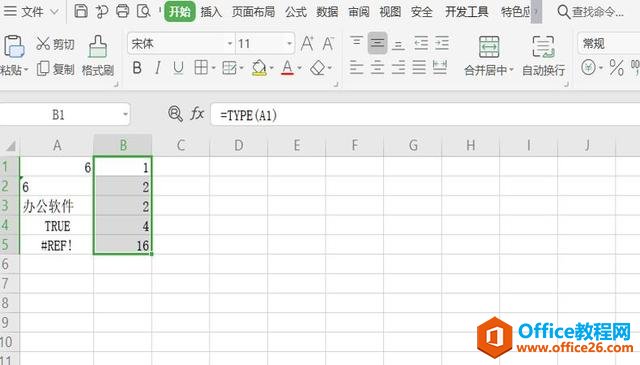Image resolution: width=640 pixels, height=365 pixels.
Task: Click justify alignment icon
Action: click(419, 67)
